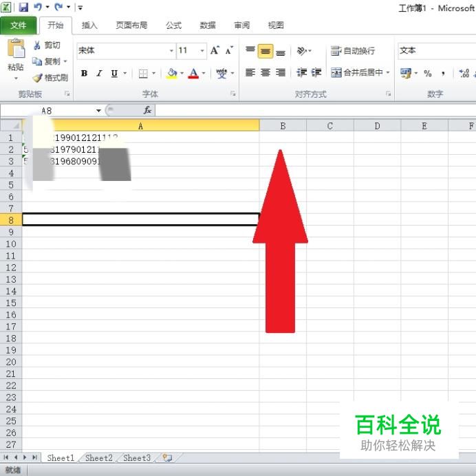476x476 pixels.
Task: Click 合并后居中 merge and center button
Action: pos(357,72)
